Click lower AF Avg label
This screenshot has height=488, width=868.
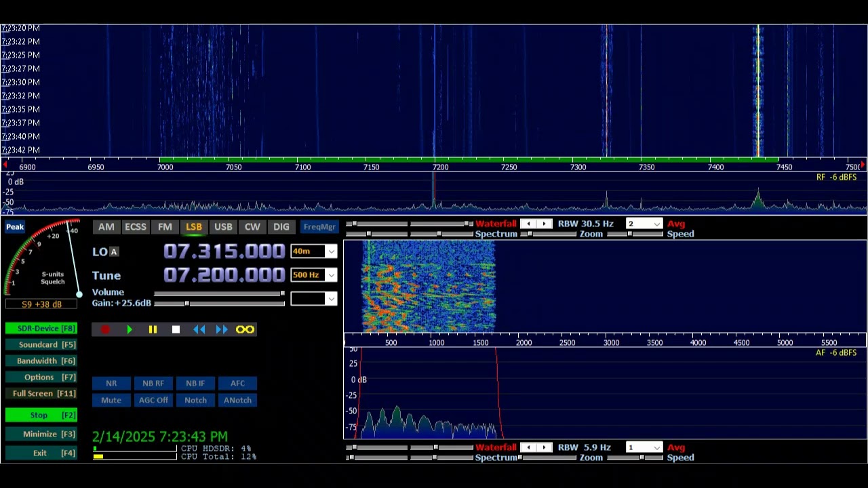coord(676,447)
